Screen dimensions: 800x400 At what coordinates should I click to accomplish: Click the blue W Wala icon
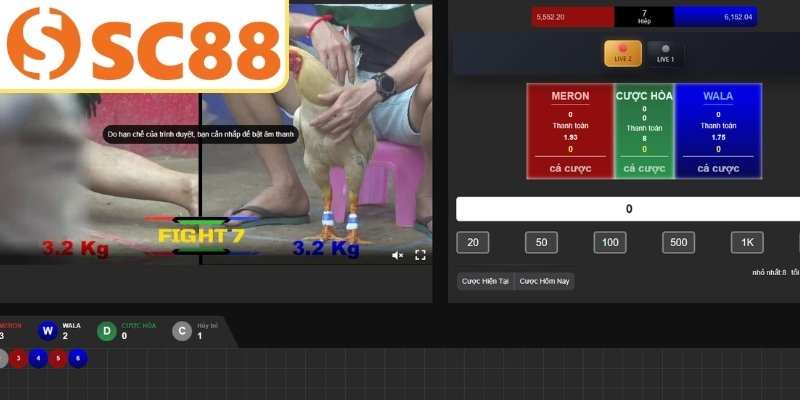[47, 331]
